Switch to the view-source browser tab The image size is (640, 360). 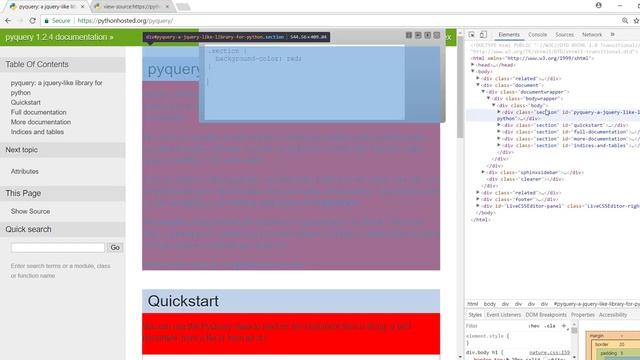pos(131,7)
